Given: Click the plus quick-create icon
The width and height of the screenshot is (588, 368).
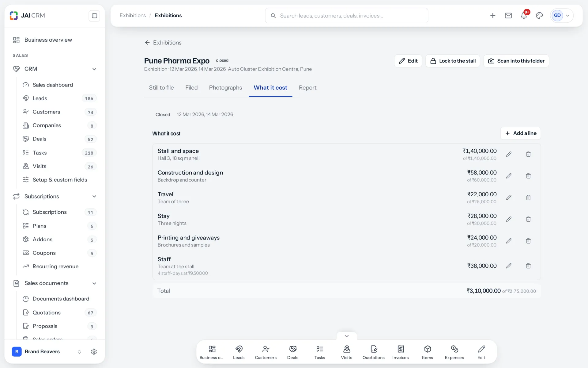Looking at the screenshot, I should 493,15.
